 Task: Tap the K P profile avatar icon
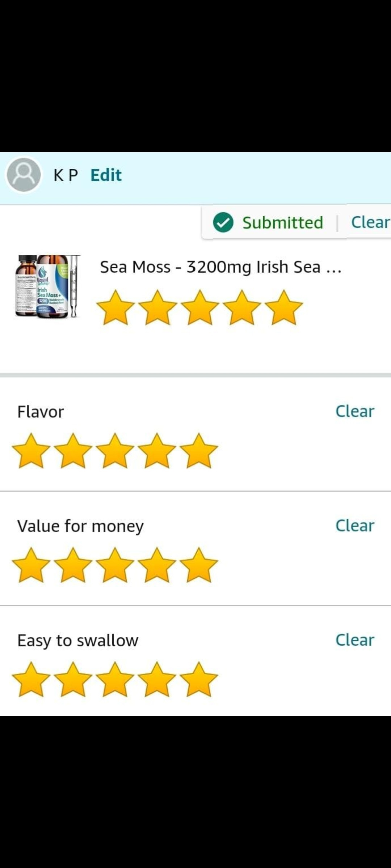(x=24, y=175)
